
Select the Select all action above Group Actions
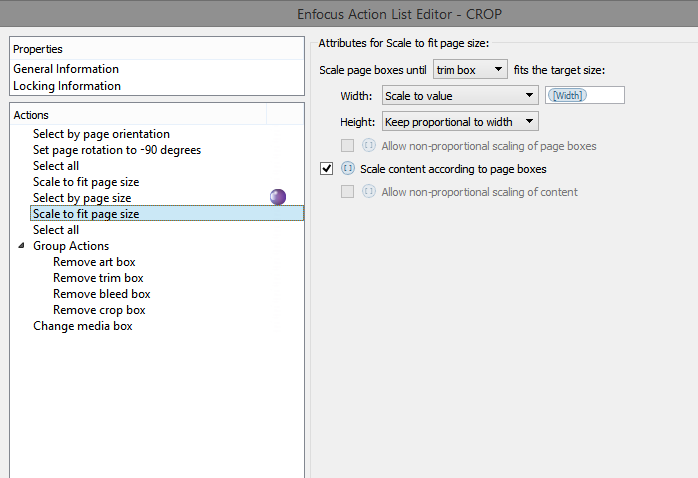coord(56,230)
